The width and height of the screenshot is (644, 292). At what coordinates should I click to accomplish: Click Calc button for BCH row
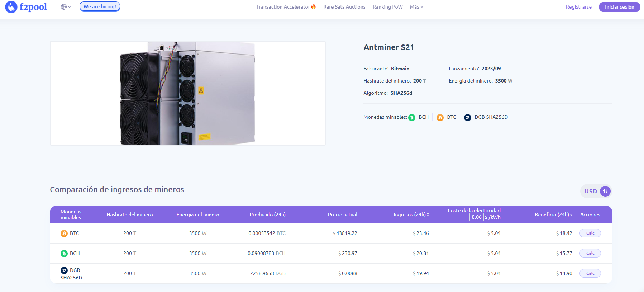[x=590, y=253]
